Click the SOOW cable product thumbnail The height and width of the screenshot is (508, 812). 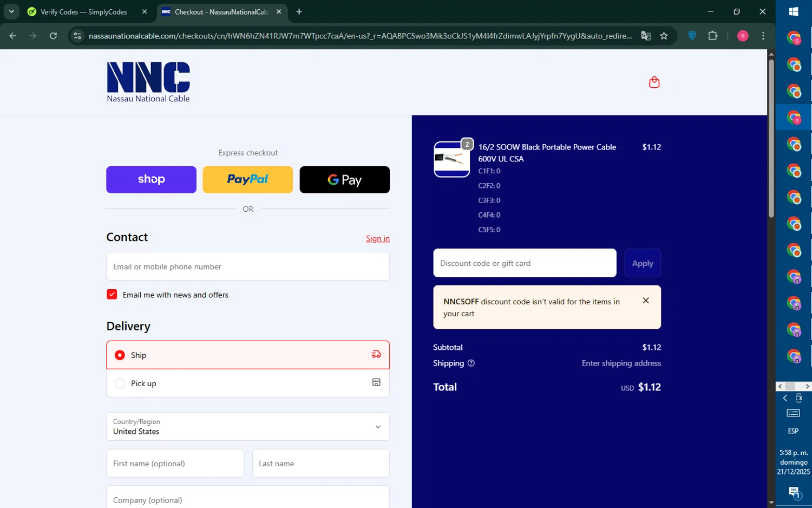click(x=452, y=159)
